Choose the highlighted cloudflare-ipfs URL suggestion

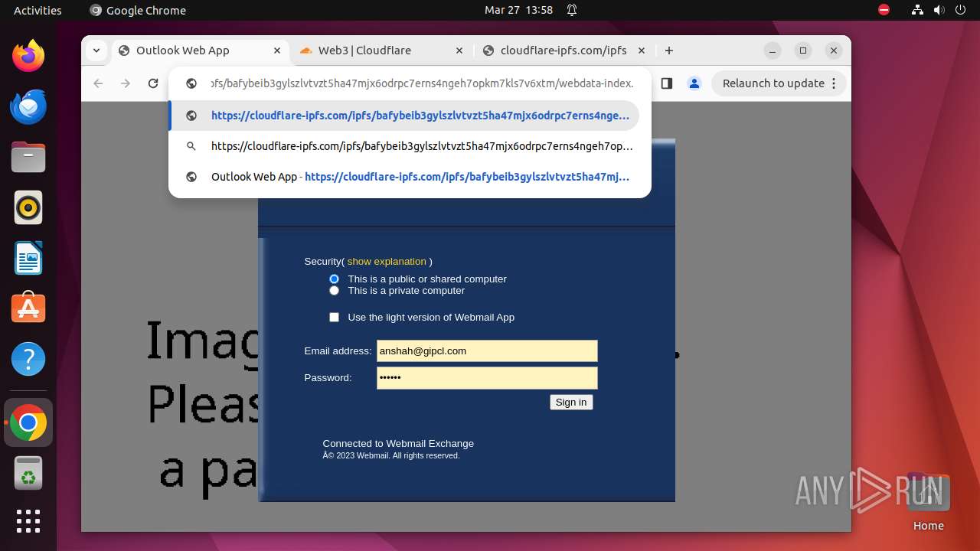click(x=404, y=116)
